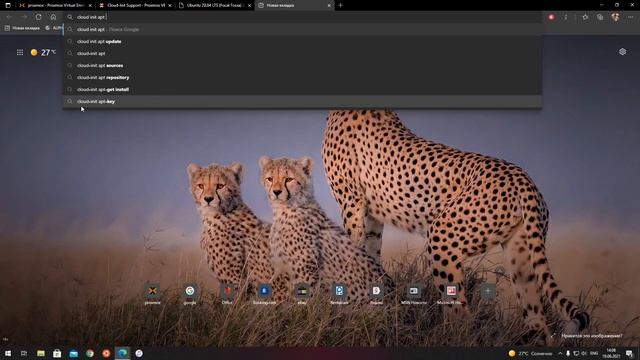Select suggestion cloud-init apt repository
This screenshot has height=360, width=640.
click(302, 77)
